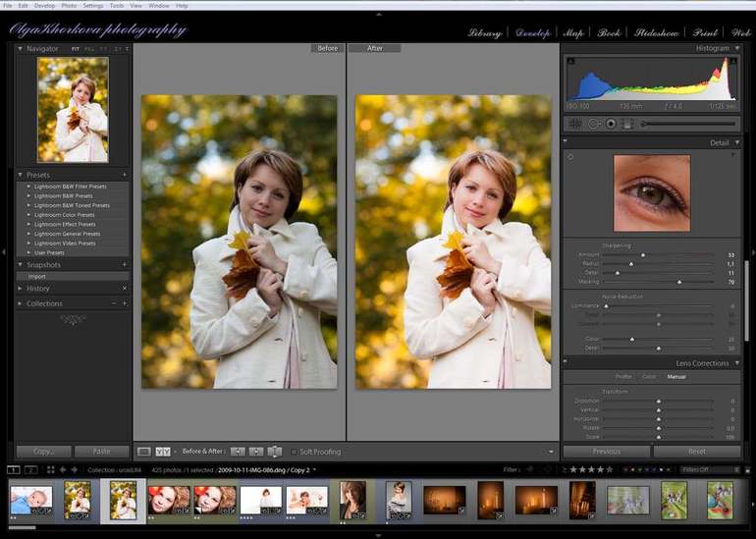Image resolution: width=756 pixels, height=539 pixels.
Task: Click the Previous button
Action: click(x=606, y=452)
